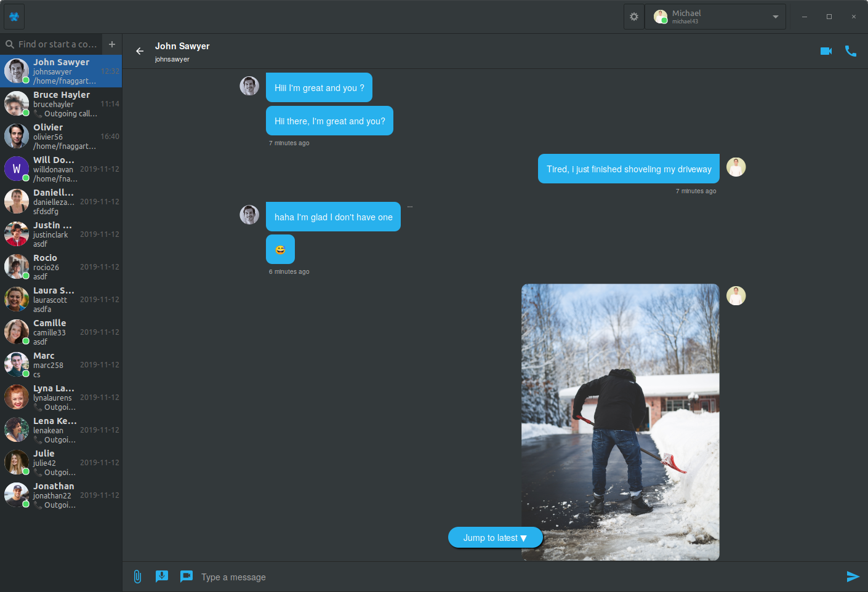Expand the Michael account dropdown
868x592 pixels.
click(775, 17)
